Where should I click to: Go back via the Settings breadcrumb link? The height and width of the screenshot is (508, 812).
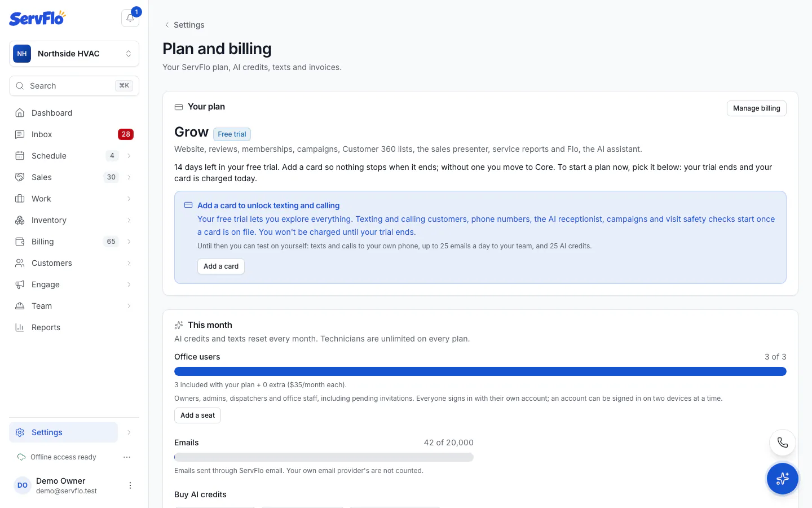[x=184, y=25]
